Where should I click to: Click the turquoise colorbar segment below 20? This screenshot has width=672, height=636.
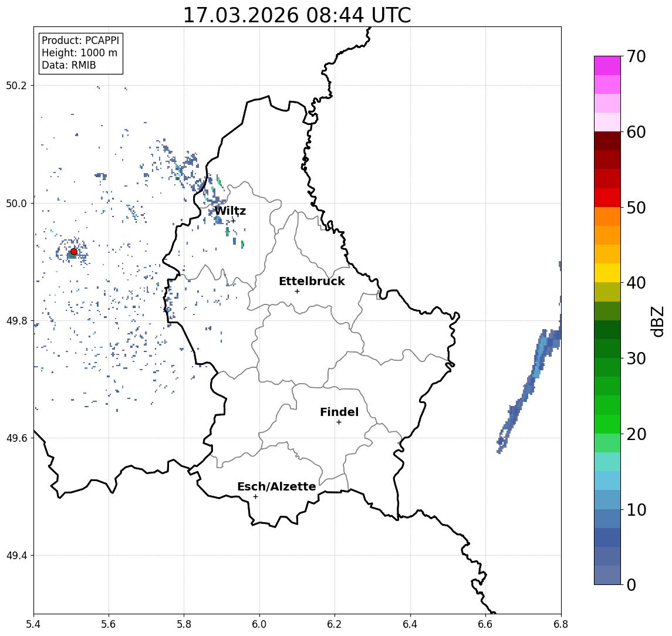pos(607,462)
